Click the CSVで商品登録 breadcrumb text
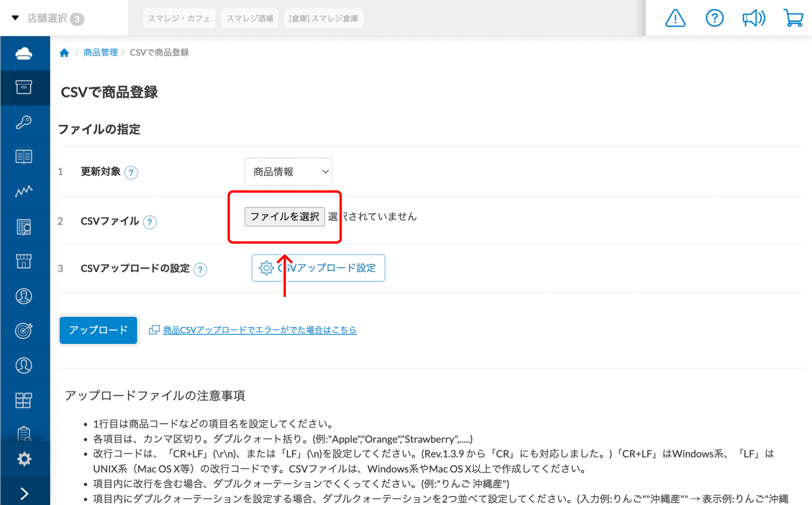 pyautogui.click(x=159, y=53)
